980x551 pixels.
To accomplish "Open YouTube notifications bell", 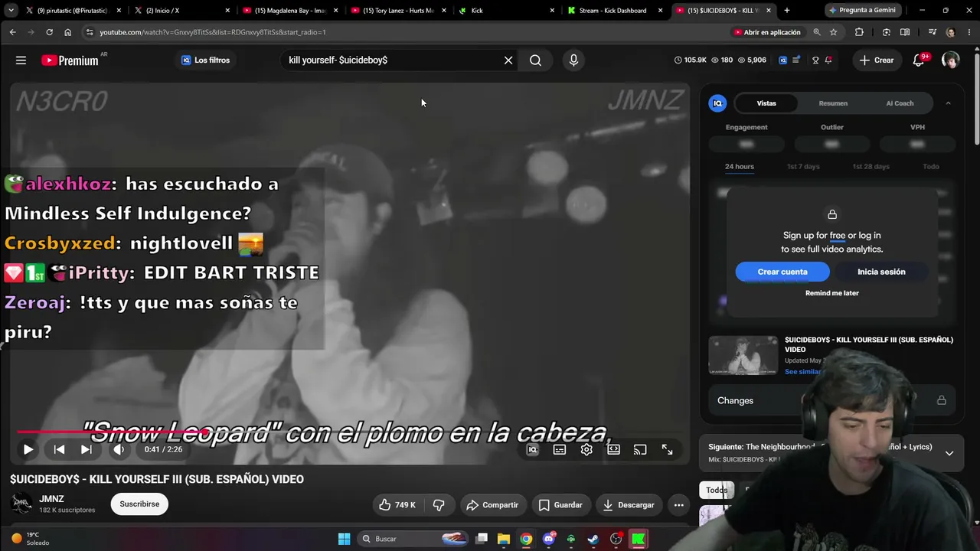I will [x=919, y=60].
